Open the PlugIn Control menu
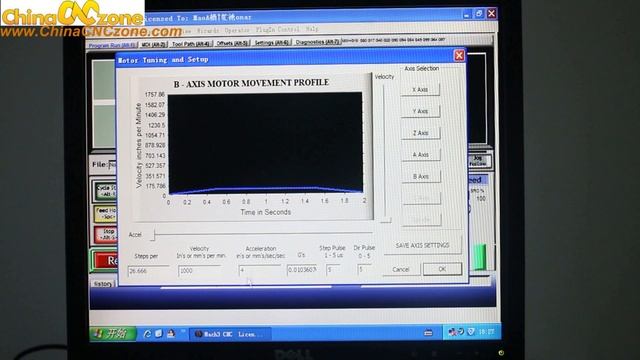Image resolution: width=640 pixels, height=360 pixels. tap(277, 30)
